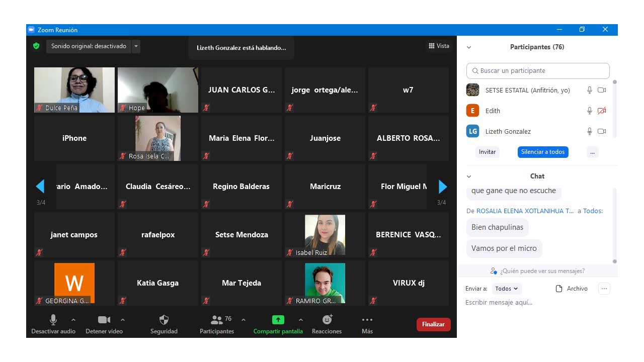Click the Participantes panel scrollbar
The width and height of the screenshot is (644, 362).
pos(614,108)
